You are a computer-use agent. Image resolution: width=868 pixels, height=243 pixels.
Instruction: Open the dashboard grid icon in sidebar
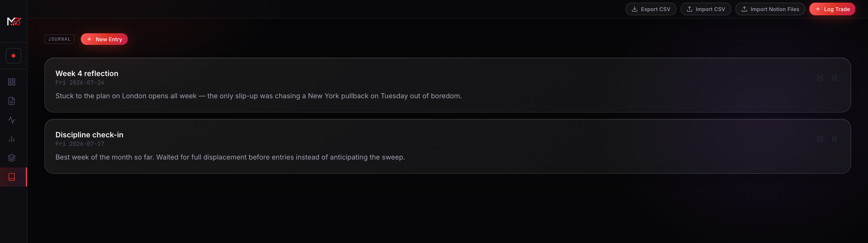tap(11, 82)
